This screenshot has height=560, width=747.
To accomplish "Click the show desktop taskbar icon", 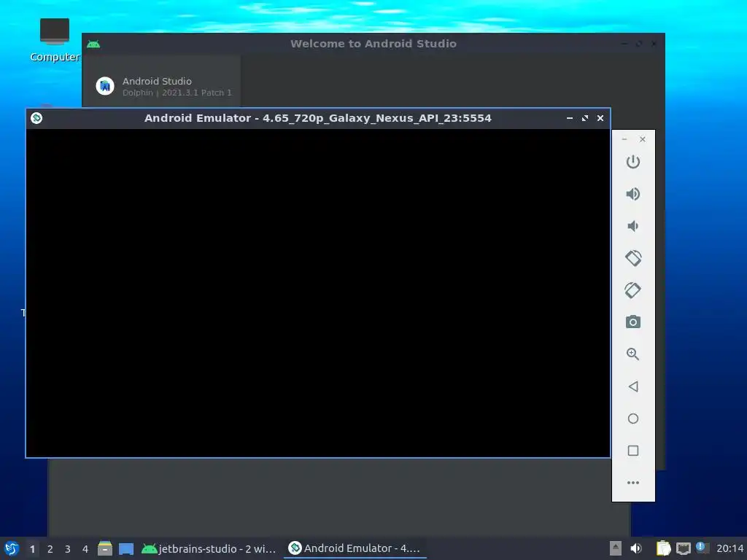I will [x=126, y=549].
